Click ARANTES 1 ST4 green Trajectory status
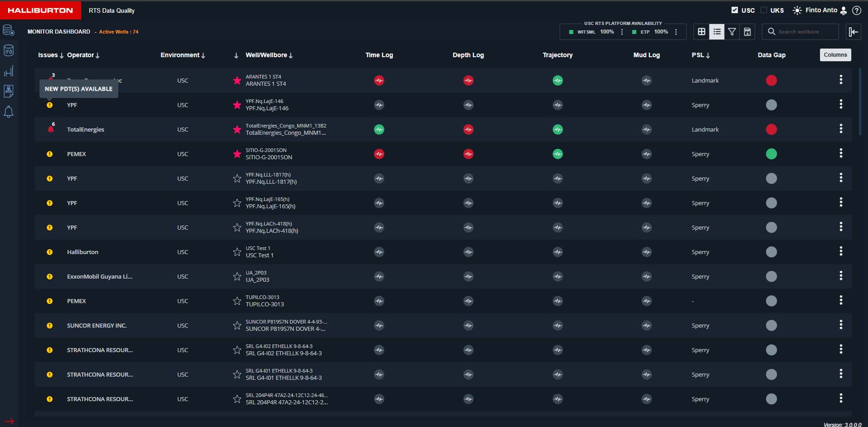 click(x=558, y=80)
